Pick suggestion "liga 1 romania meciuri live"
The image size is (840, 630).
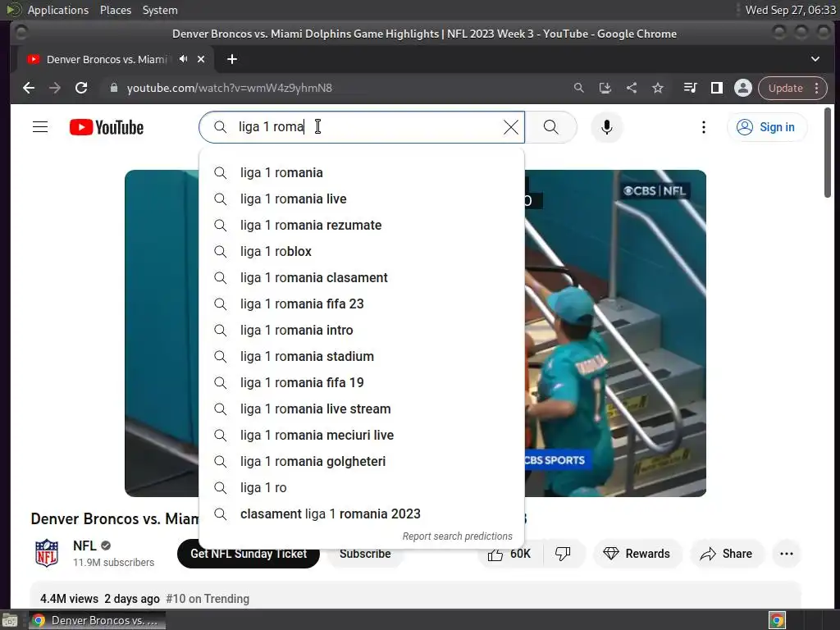coord(362,435)
